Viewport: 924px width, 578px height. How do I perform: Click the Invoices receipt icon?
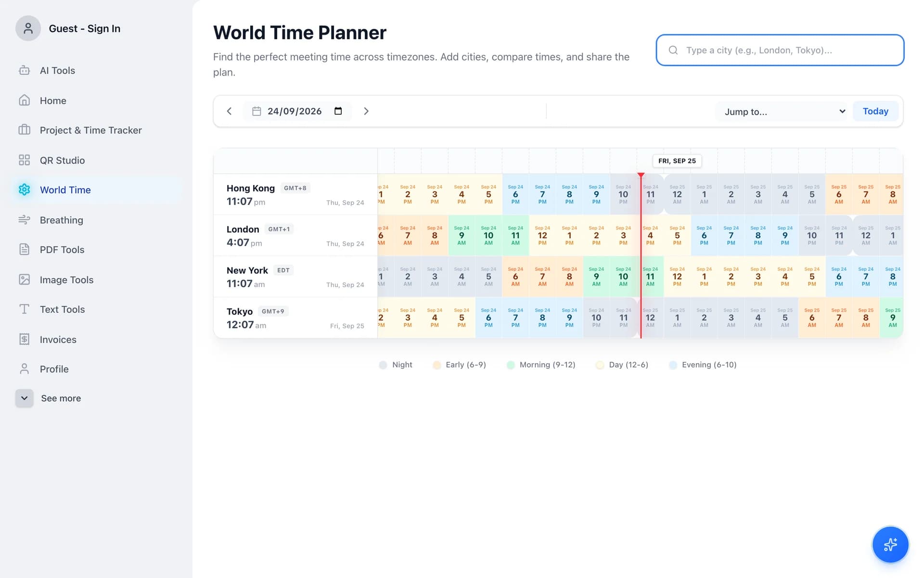point(25,339)
